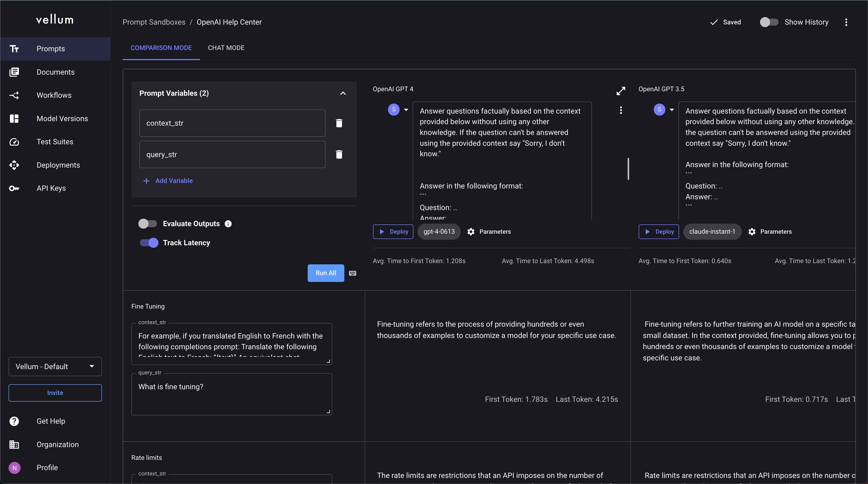The image size is (868, 484).
Task: Click 'OpenAI GPT 4' prompt title
Action: click(393, 89)
